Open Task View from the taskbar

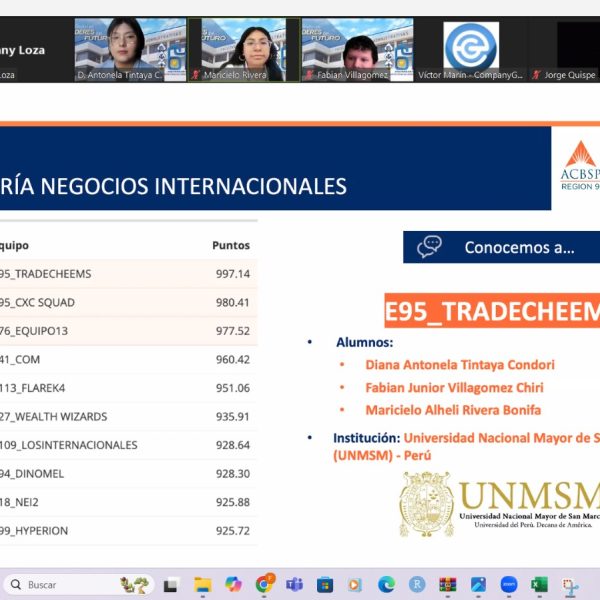tap(171, 585)
